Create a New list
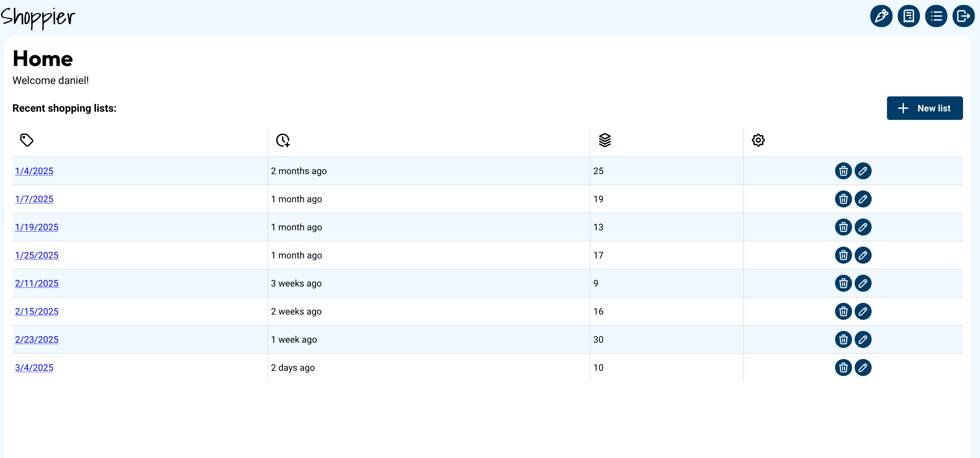Viewport: 980px width, 458px height. pos(925,108)
